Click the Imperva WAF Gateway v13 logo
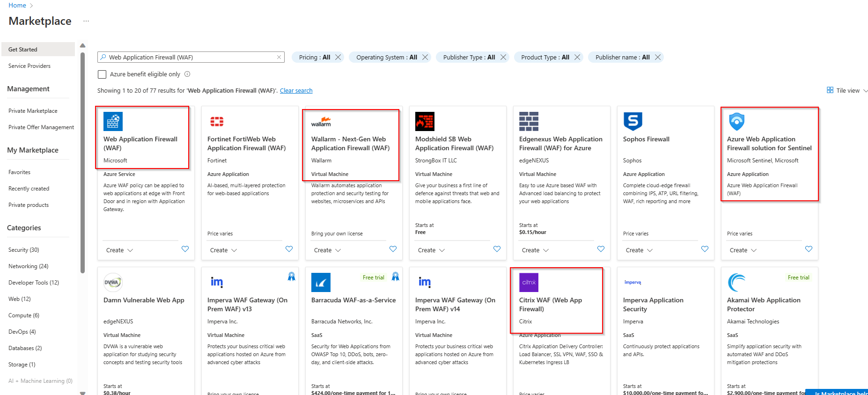This screenshot has width=868, height=395. 217,282
